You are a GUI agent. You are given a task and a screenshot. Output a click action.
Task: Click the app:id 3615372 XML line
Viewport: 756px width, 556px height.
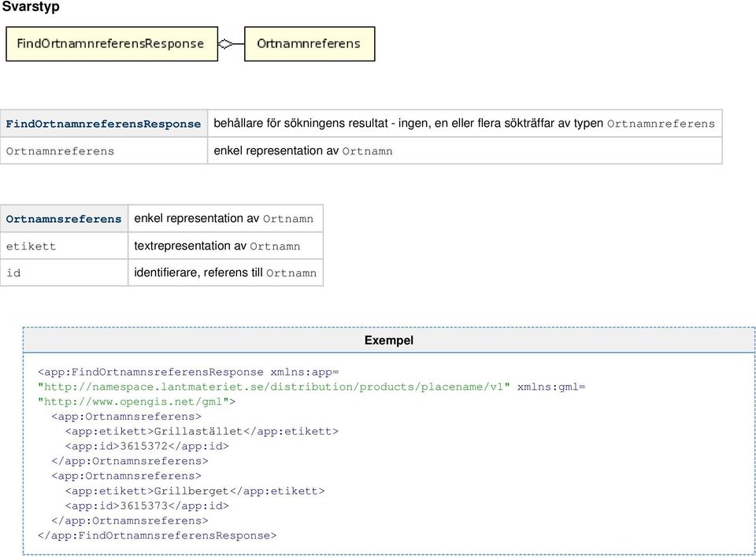click(147, 447)
